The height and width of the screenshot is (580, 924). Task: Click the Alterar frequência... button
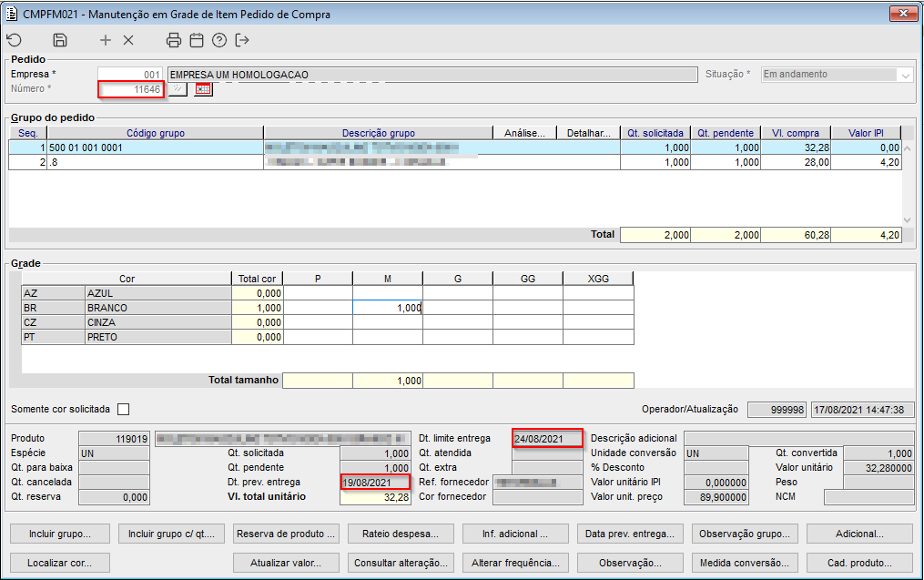tap(515, 563)
